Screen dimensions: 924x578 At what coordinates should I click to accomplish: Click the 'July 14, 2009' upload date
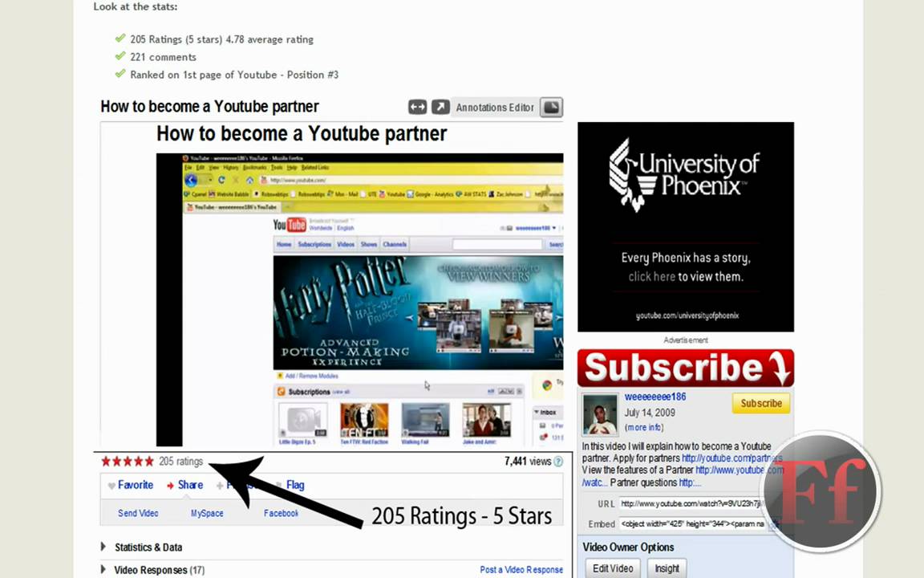pyautogui.click(x=650, y=413)
